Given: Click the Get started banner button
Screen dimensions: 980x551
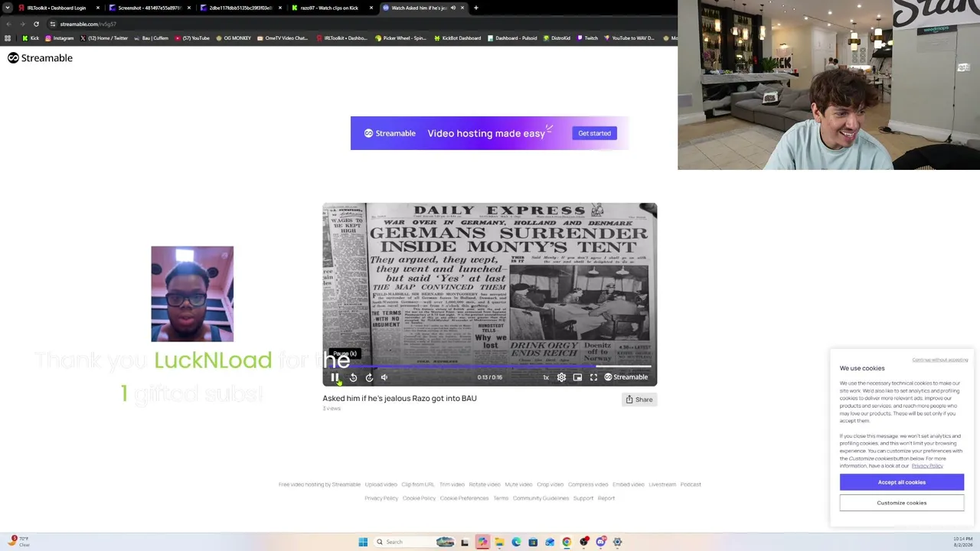Looking at the screenshot, I should point(595,133).
